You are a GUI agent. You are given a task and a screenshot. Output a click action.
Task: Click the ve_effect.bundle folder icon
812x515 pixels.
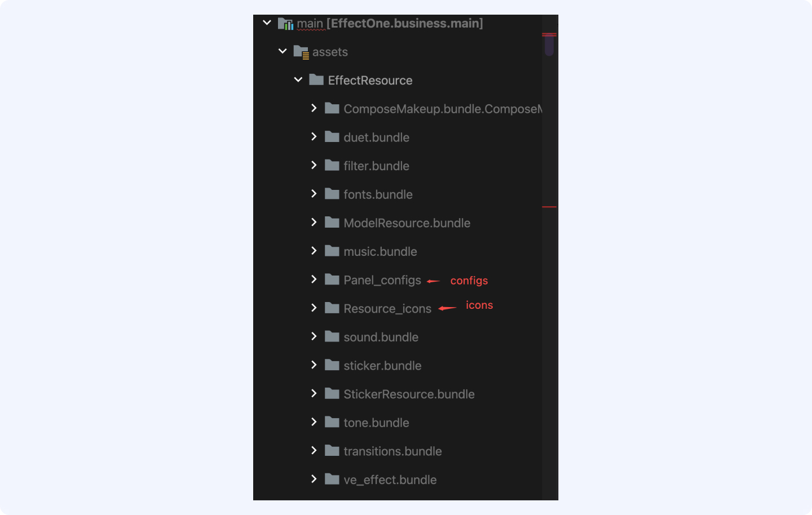pos(332,480)
